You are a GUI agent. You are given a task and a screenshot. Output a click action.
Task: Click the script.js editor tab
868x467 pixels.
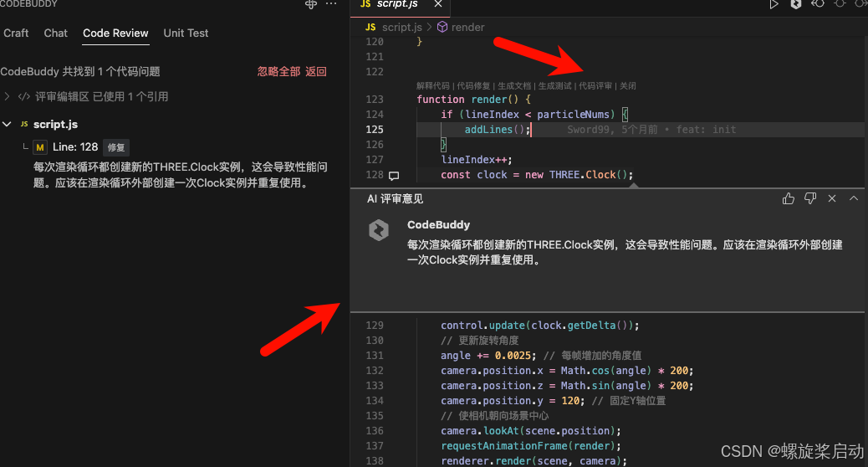[x=396, y=4]
